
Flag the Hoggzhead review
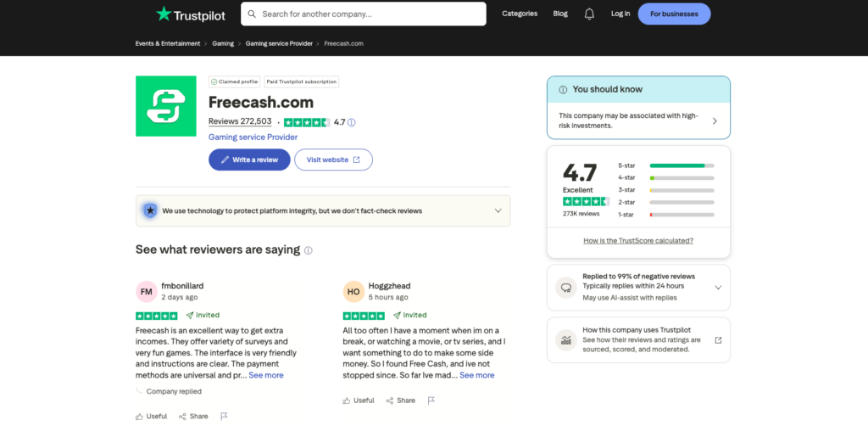point(431,401)
